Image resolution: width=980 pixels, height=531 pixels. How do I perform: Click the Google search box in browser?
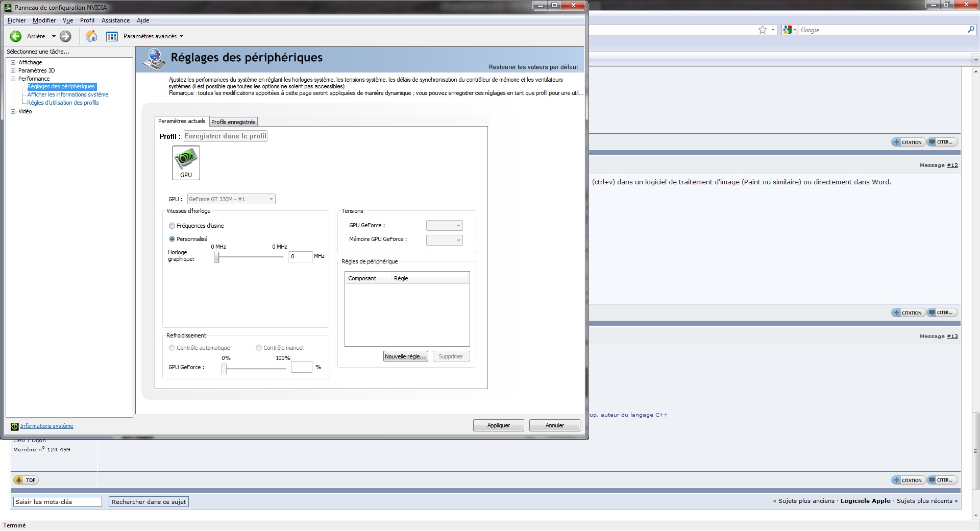[882, 30]
